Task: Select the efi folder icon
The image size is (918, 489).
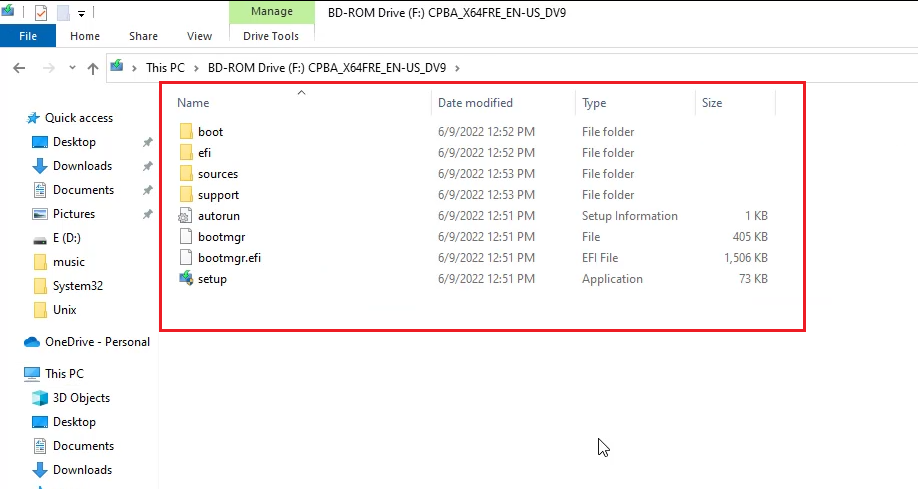Action: coord(186,152)
